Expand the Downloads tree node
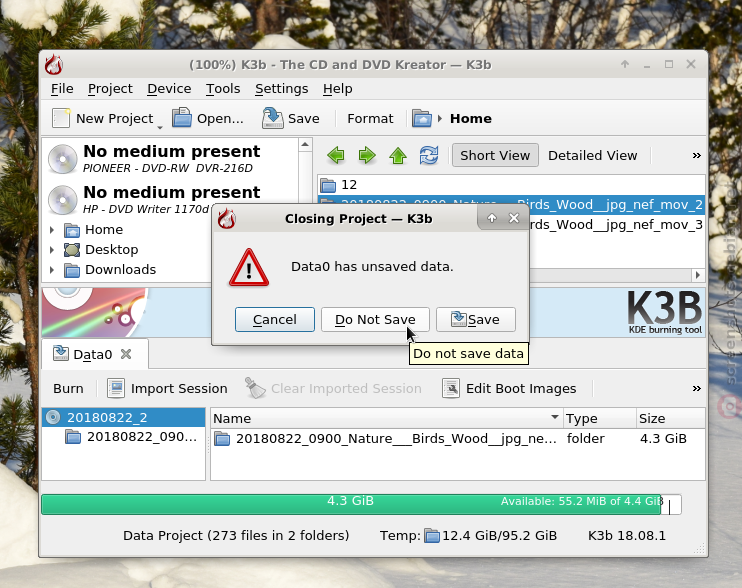Viewport: 742px width, 588px height. [x=52, y=270]
